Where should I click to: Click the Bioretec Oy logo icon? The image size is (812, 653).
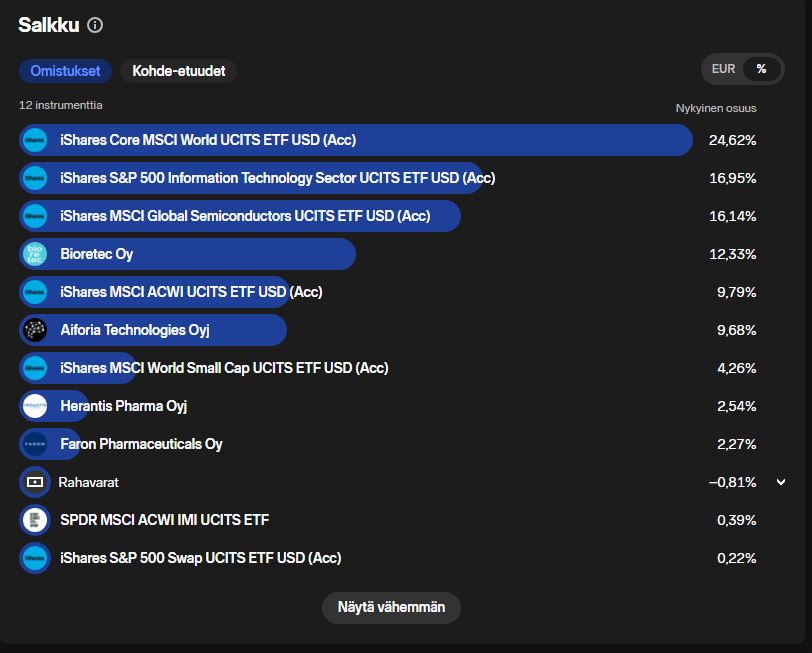point(35,254)
